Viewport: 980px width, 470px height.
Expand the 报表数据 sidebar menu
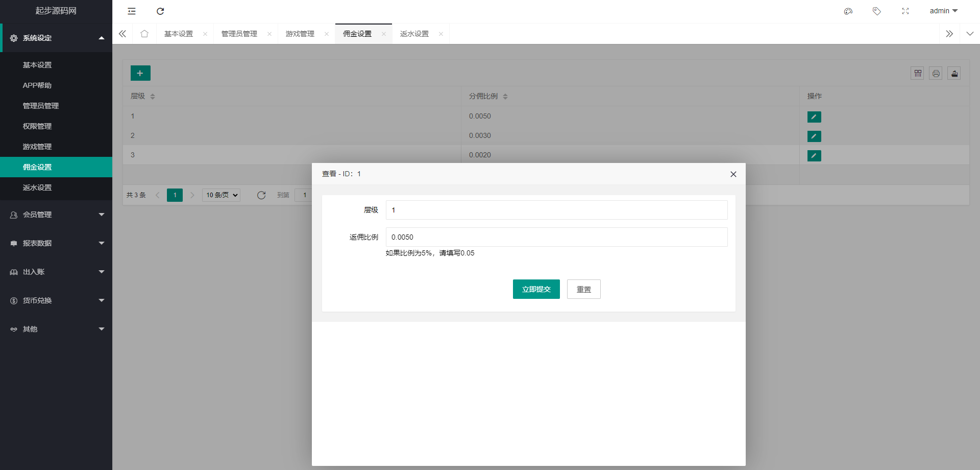click(x=56, y=243)
